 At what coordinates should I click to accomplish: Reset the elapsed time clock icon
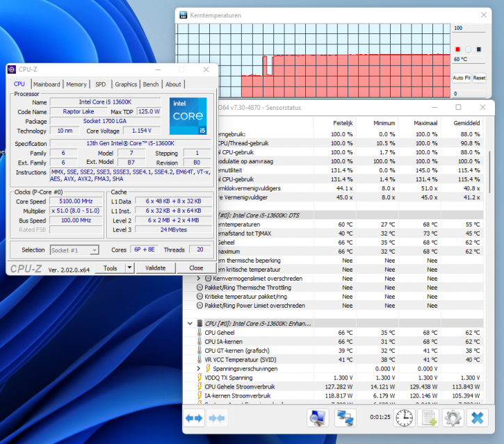[x=404, y=418]
